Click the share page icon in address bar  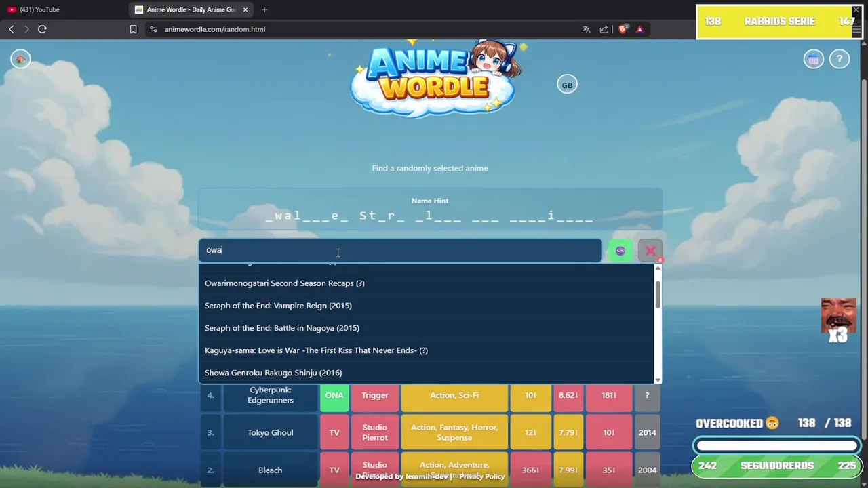coord(604,29)
